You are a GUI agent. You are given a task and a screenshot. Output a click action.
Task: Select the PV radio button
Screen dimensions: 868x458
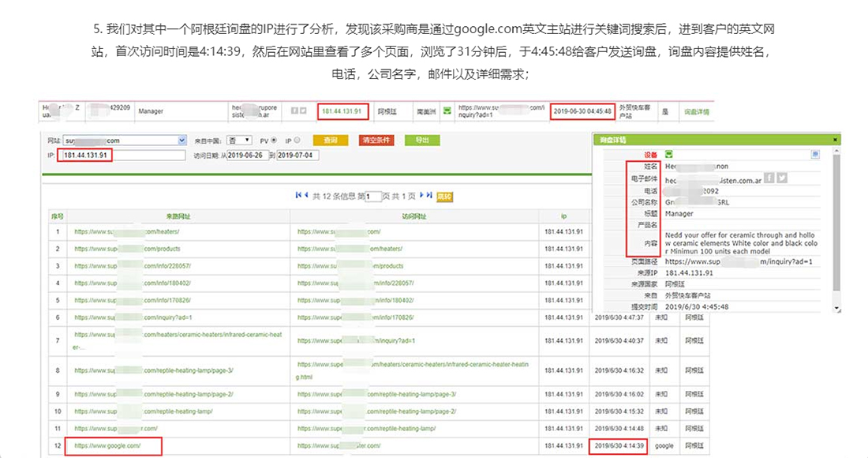[x=274, y=141]
